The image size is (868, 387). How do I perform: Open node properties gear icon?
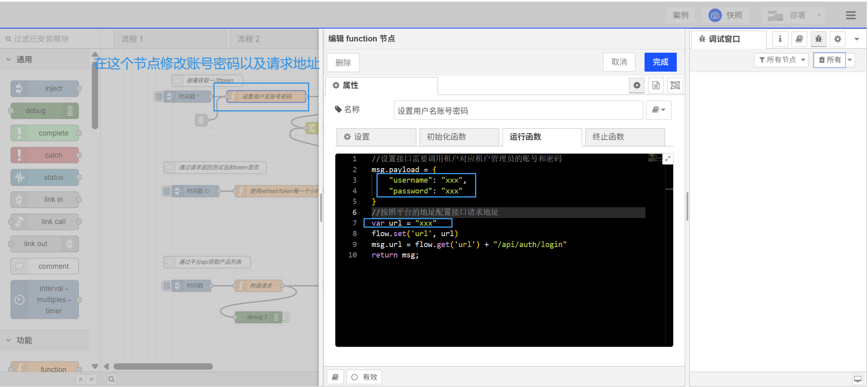pyautogui.click(x=637, y=85)
